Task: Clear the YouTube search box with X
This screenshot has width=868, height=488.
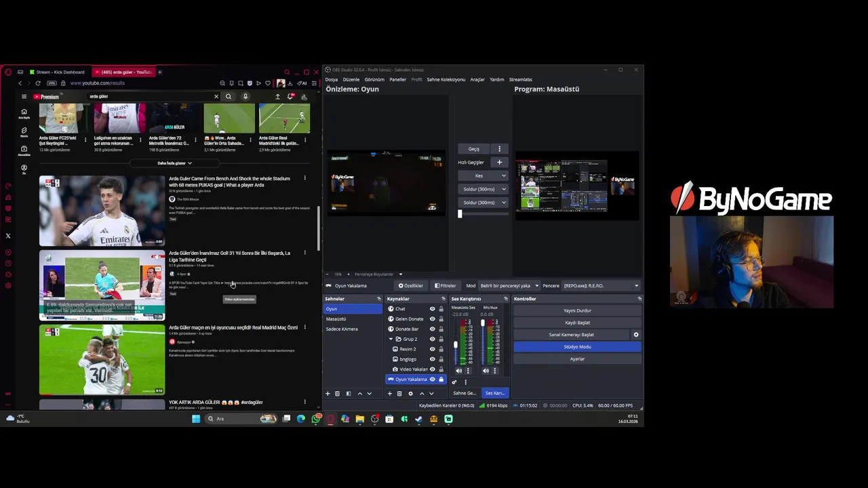Action: [216, 96]
